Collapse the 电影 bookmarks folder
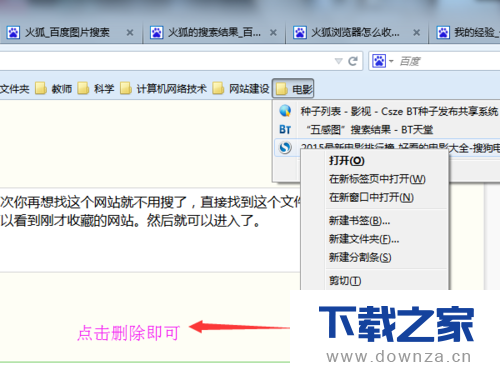This screenshot has width=500, height=375. (293, 89)
